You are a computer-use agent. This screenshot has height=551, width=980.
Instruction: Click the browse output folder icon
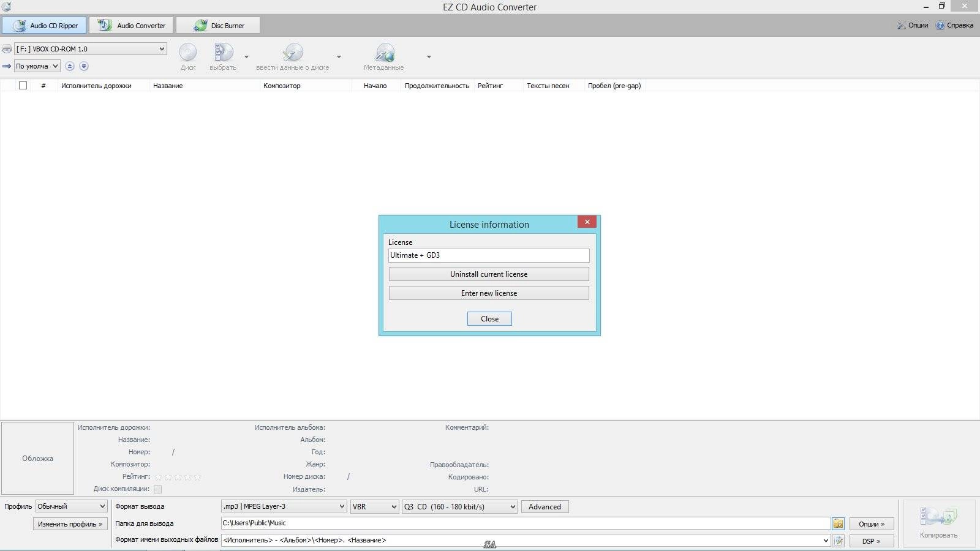pyautogui.click(x=838, y=523)
